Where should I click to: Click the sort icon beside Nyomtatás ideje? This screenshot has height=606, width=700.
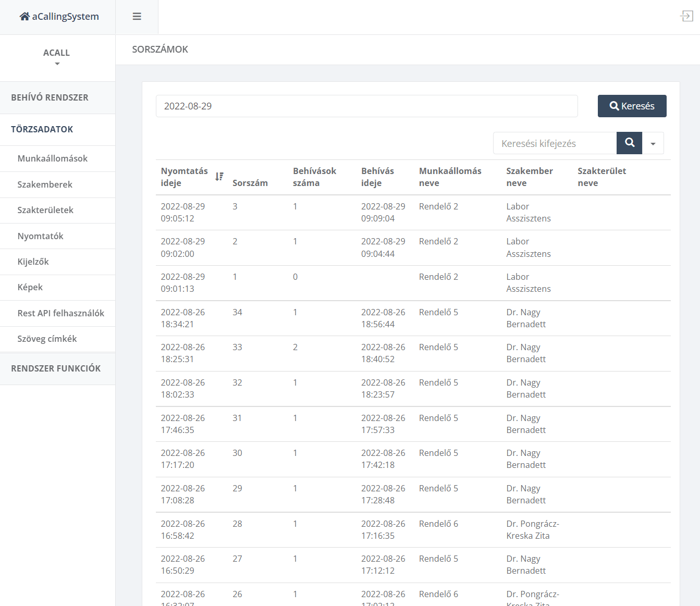[x=219, y=177]
